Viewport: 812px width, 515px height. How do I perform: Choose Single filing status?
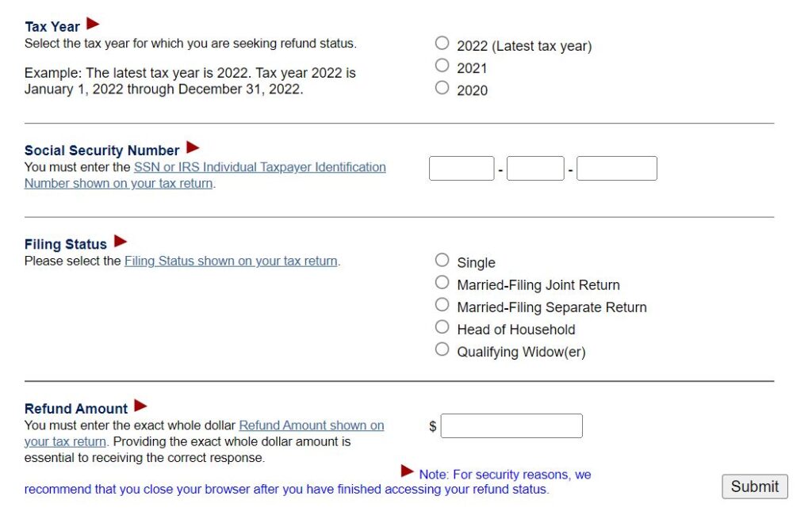442,260
